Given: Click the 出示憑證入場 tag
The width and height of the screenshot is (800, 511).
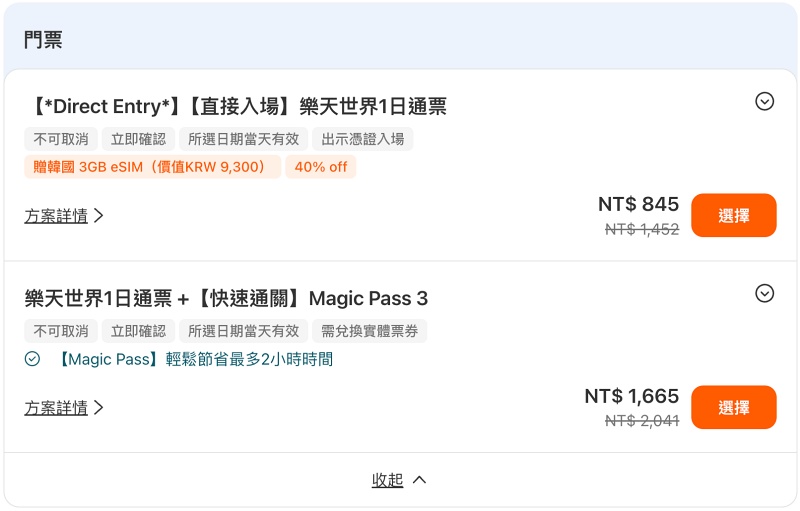Looking at the screenshot, I should pyautogui.click(x=363, y=139).
